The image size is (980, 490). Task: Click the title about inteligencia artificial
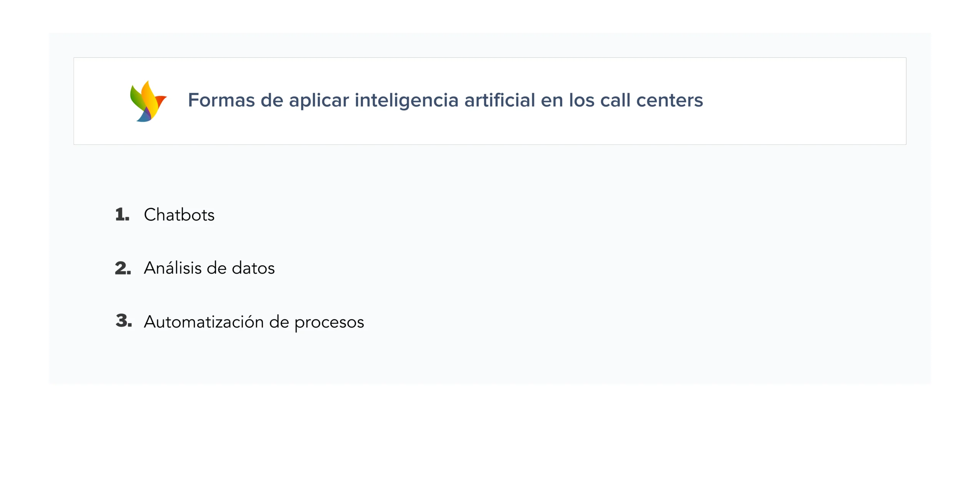445,100
